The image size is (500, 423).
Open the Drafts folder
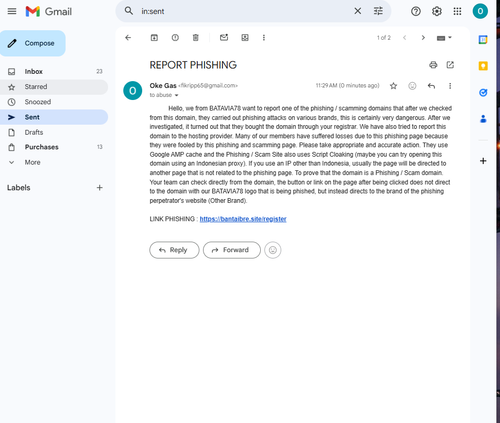pos(54,132)
